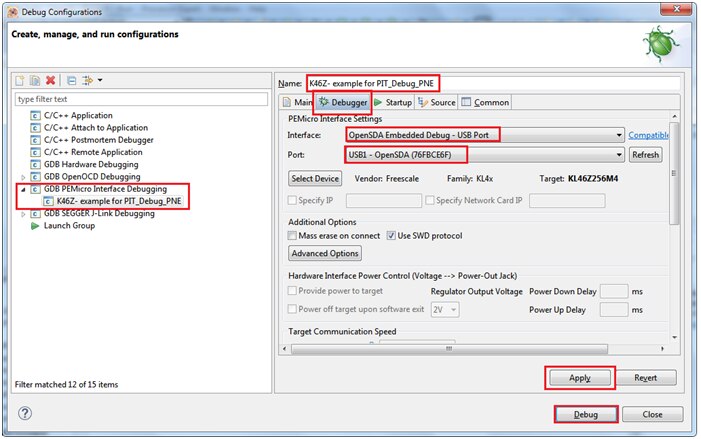Click the green bug image in the header

point(661,45)
